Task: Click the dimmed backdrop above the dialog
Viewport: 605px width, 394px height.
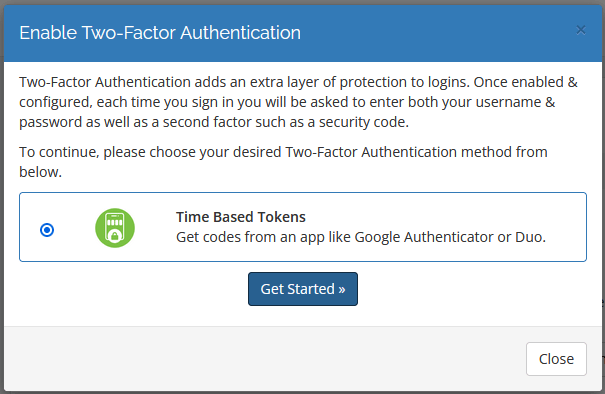Action: [x=302, y=2]
